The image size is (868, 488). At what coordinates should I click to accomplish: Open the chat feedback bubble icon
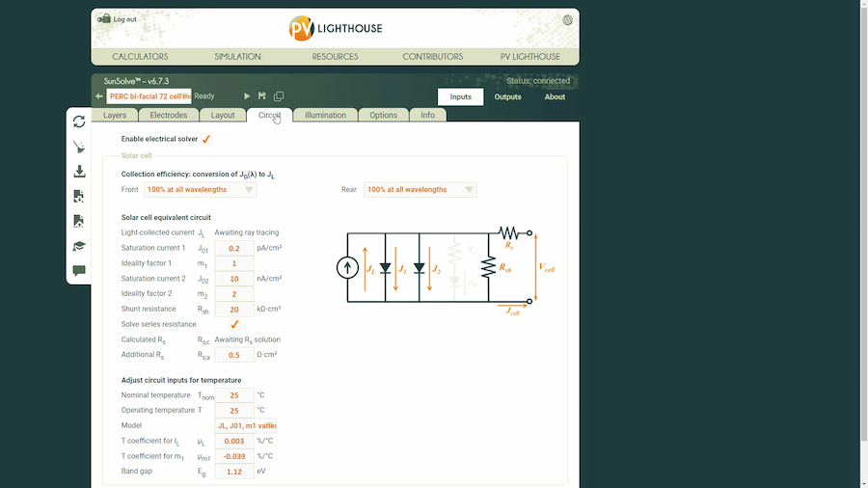(79, 271)
